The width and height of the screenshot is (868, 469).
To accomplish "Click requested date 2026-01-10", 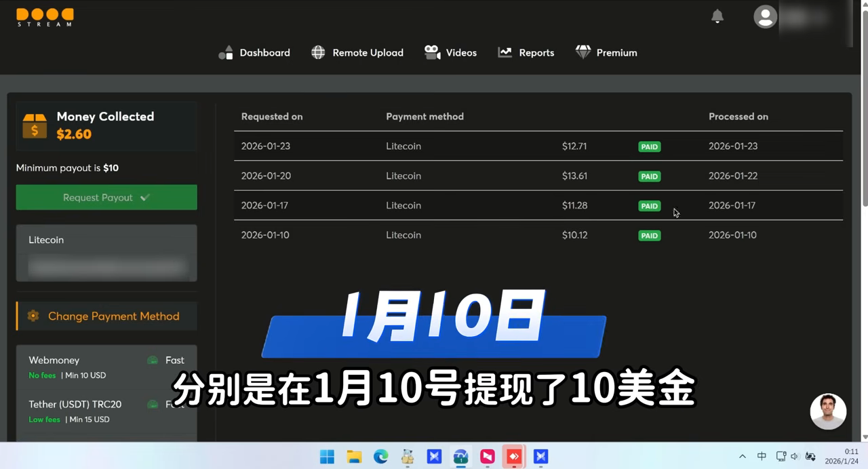I will coord(265,235).
